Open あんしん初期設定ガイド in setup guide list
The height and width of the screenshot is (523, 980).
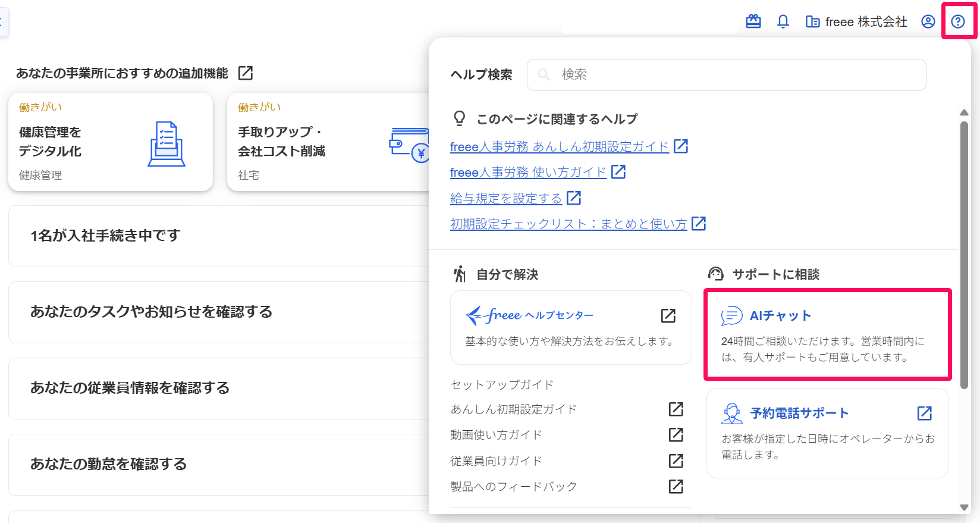point(514,409)
